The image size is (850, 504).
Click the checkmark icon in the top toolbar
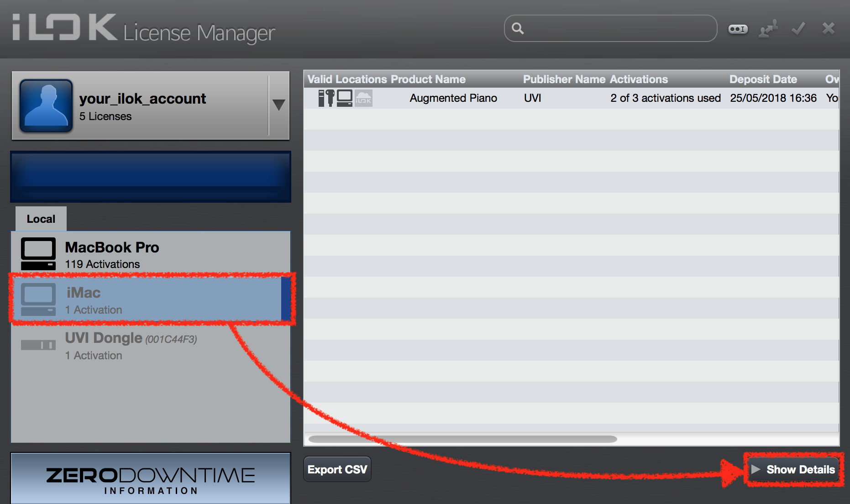[x=798, y=29]
